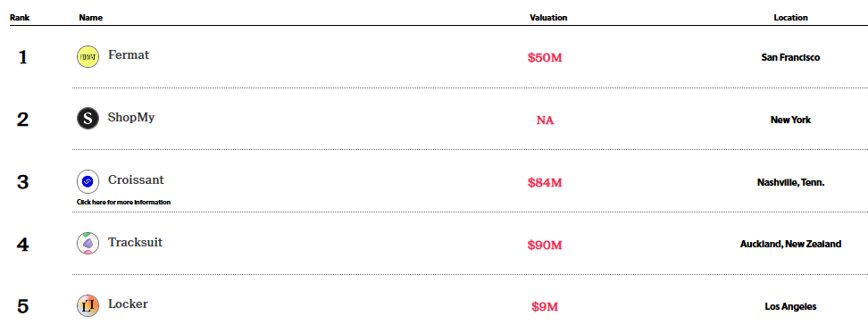The image size is (868, 333).
Task: Click 'Click here for more information' under Croissant
Action: coord(123,203)
